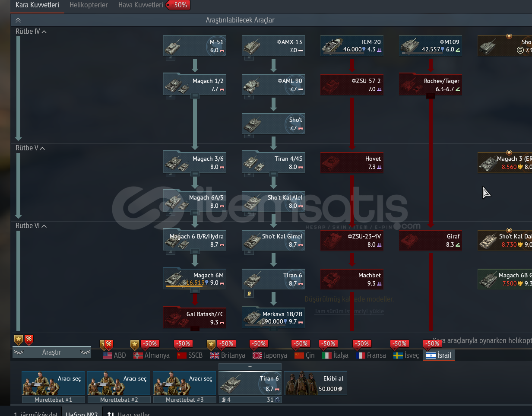This screenshot has height=416, width=532.
Task: Switch to the Kara Kuvvetleri tab
Action: 37,6
